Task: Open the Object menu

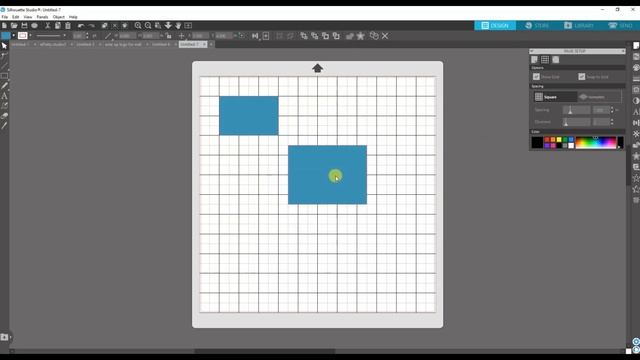Action: pyautogui.click(x=59, y=17)
